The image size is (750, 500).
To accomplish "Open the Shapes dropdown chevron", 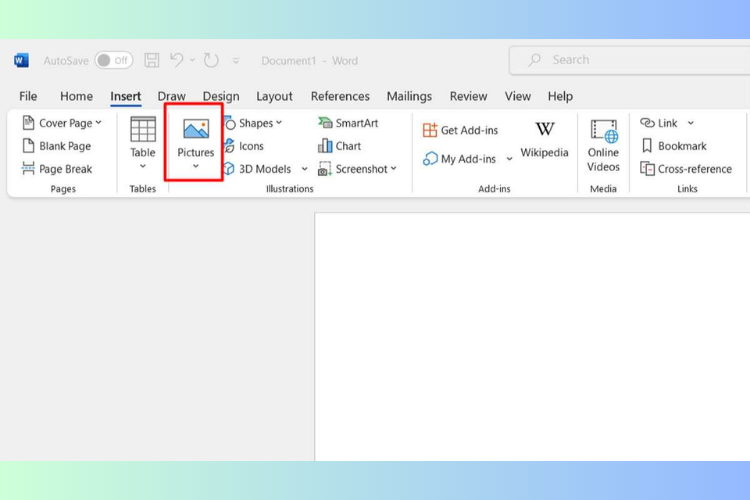I will tap(279, 122).
